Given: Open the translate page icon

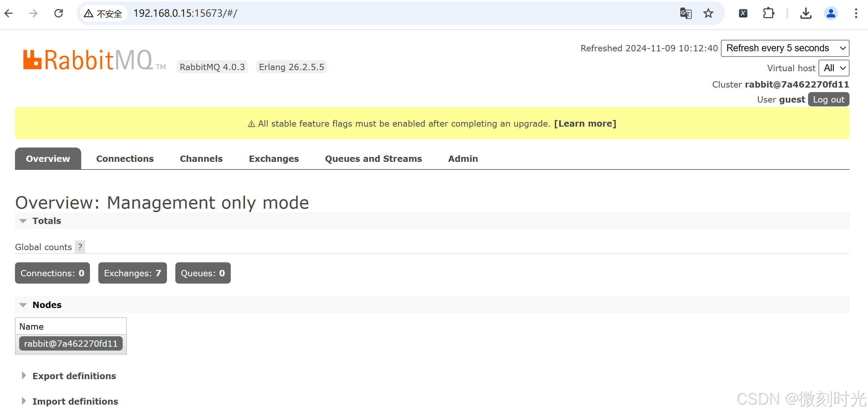Looking at the screenshot, I should click(x=686, y=13).
